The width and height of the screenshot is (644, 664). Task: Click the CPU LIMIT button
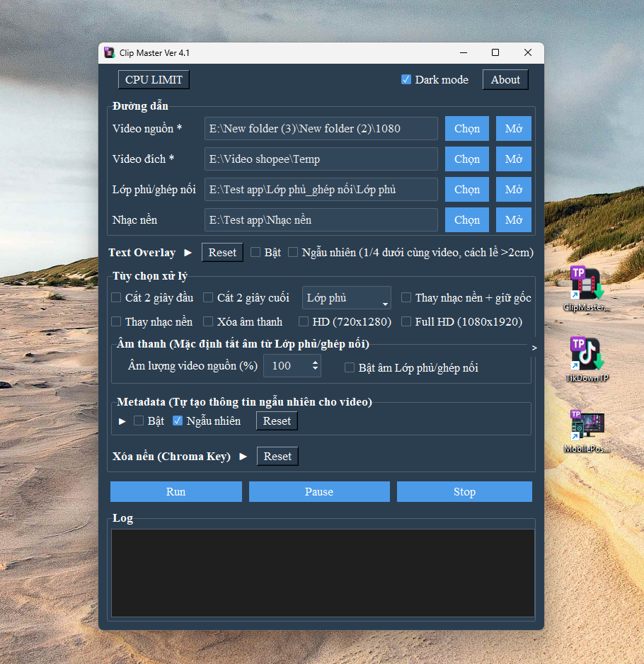(153, 79)
